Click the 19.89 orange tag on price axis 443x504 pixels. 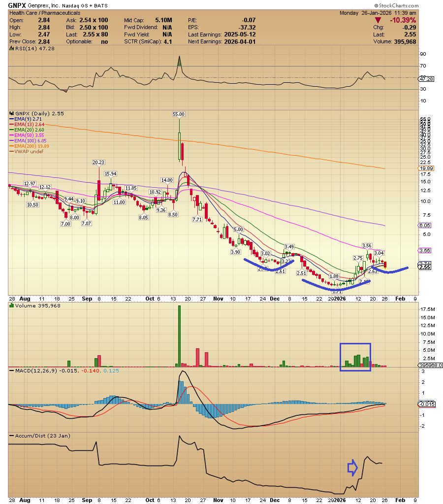[x=427, y=168]
